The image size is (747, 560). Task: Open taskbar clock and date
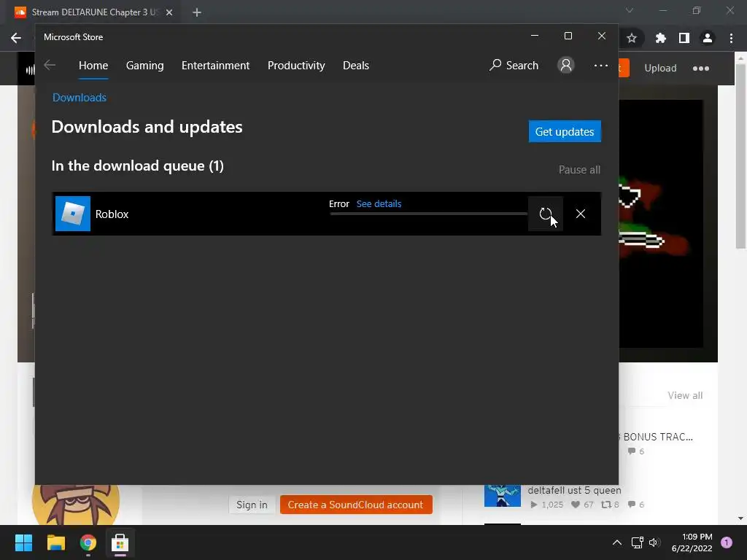[692, 542]
